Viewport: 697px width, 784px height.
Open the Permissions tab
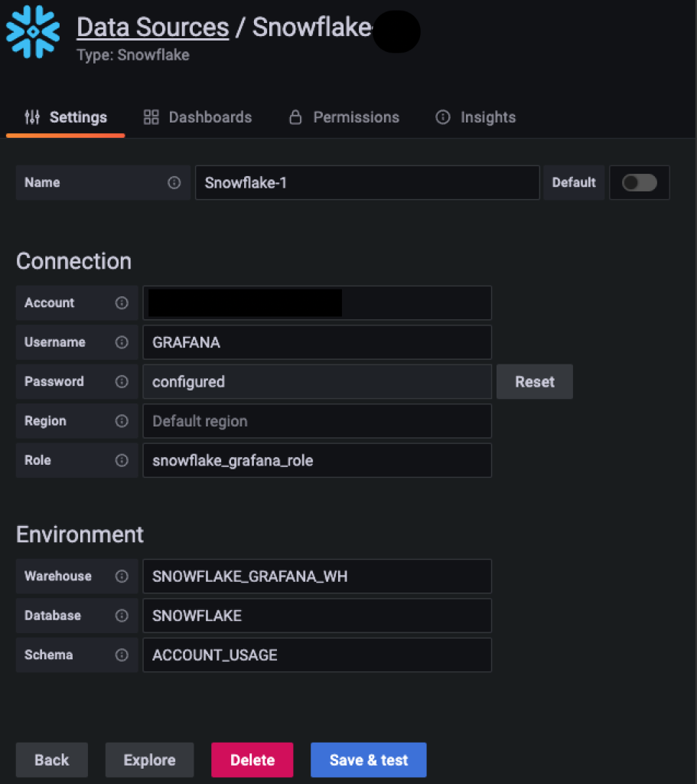(344, 117)
